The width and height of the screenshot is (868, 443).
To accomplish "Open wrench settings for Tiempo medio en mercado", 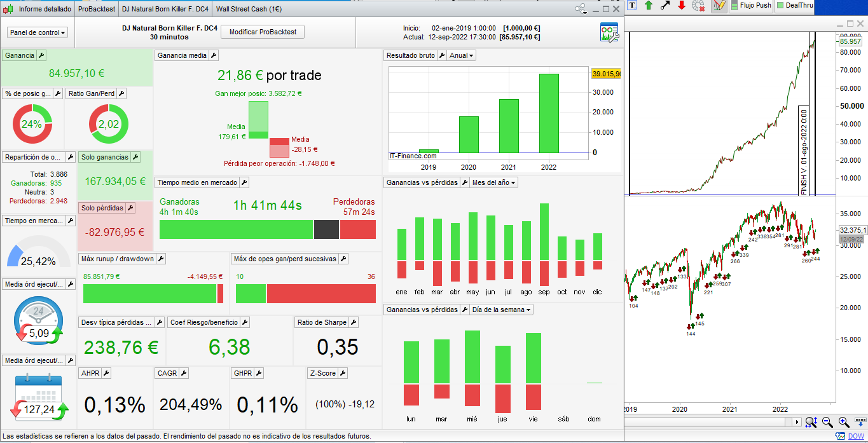I will coord(244,182).
